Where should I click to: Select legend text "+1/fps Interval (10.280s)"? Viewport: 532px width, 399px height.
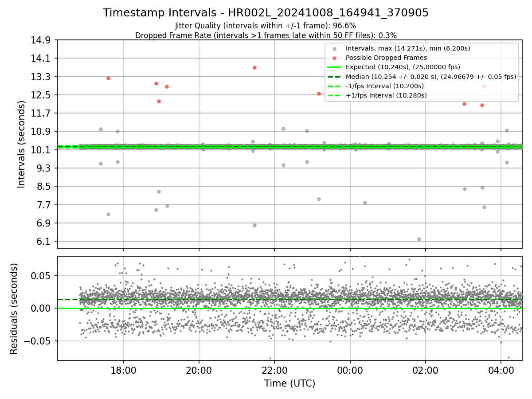click(386, 95)
